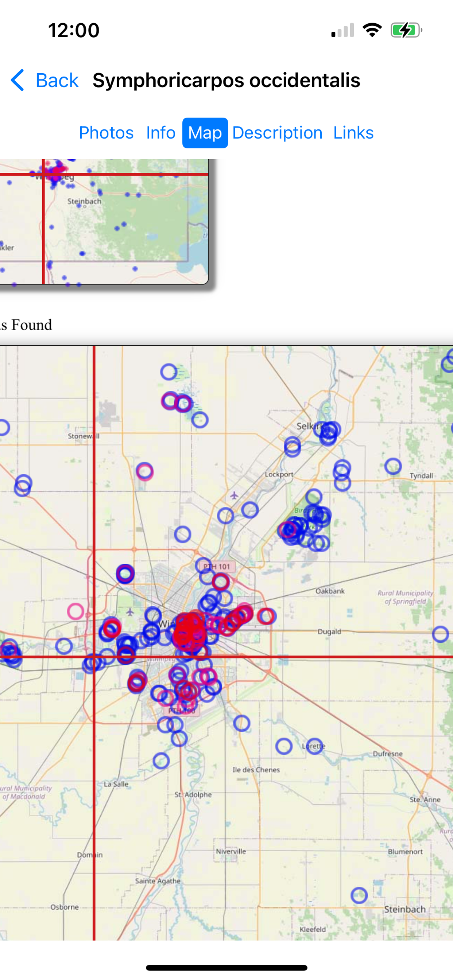Click the Niverville label on the map
The image size is (453, 980).
(x=231, y=851)
